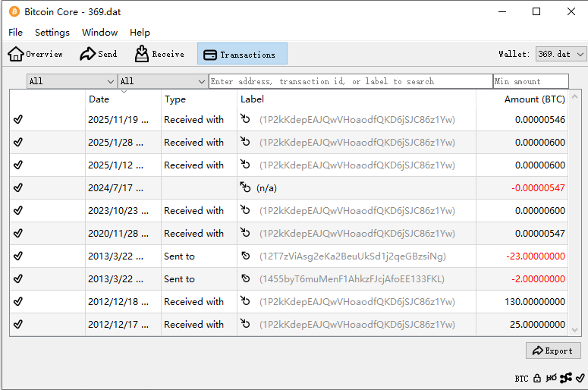Screen dimensions: 588x390
Task: Open the Overview tab in toolbar
Action: 36,54
